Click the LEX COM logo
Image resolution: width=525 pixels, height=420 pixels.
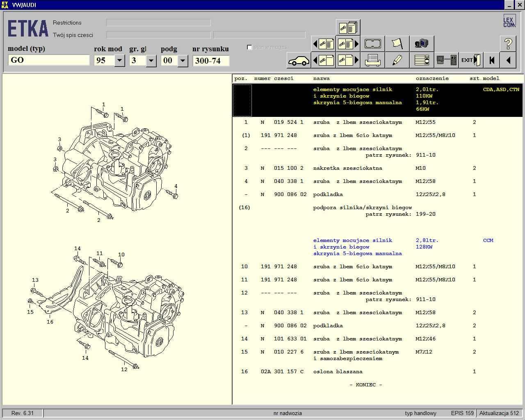tap(509, 21)
